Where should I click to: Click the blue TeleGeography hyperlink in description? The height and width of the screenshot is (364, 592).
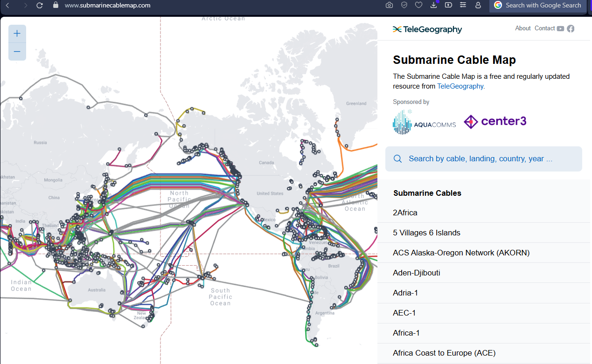[460, 86]
